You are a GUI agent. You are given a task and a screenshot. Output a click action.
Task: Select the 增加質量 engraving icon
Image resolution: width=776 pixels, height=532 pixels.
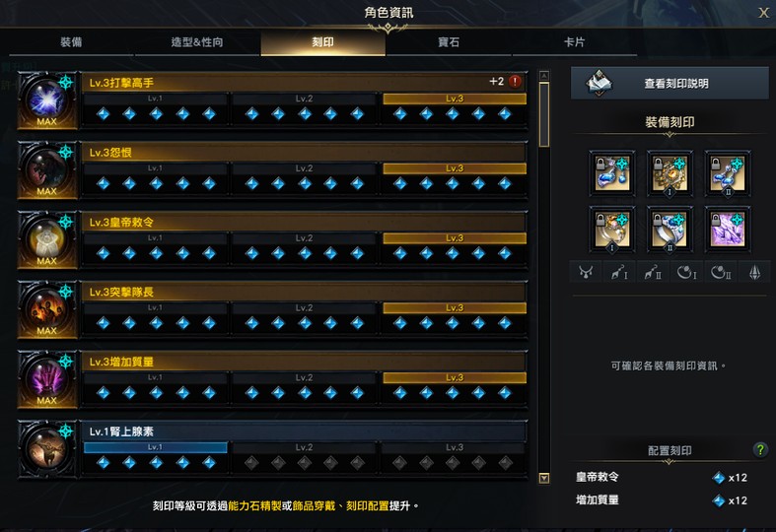(x=47, y=379)
